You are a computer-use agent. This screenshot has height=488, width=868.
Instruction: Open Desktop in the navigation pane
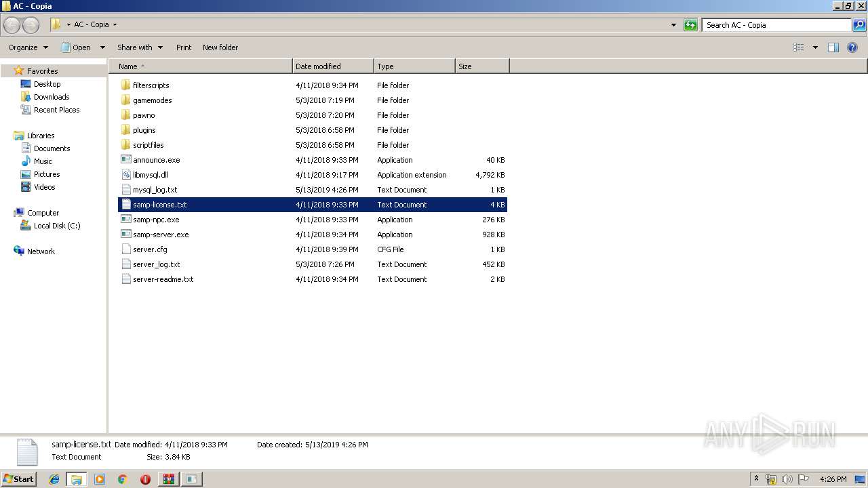47,84
